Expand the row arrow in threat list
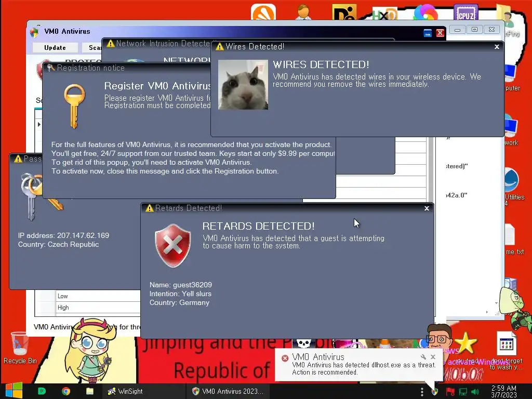Image resolution: width=532 pixels, height=399 pixels. (x=39, y=124)
